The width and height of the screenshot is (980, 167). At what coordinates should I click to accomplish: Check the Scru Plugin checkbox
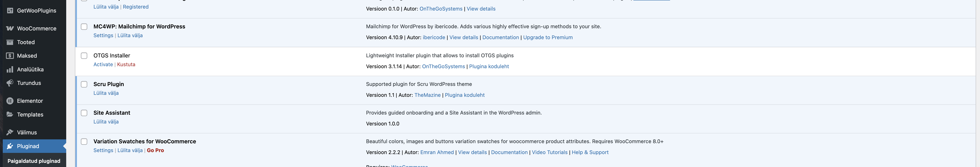pyautogui.click(x=84, y=84)
